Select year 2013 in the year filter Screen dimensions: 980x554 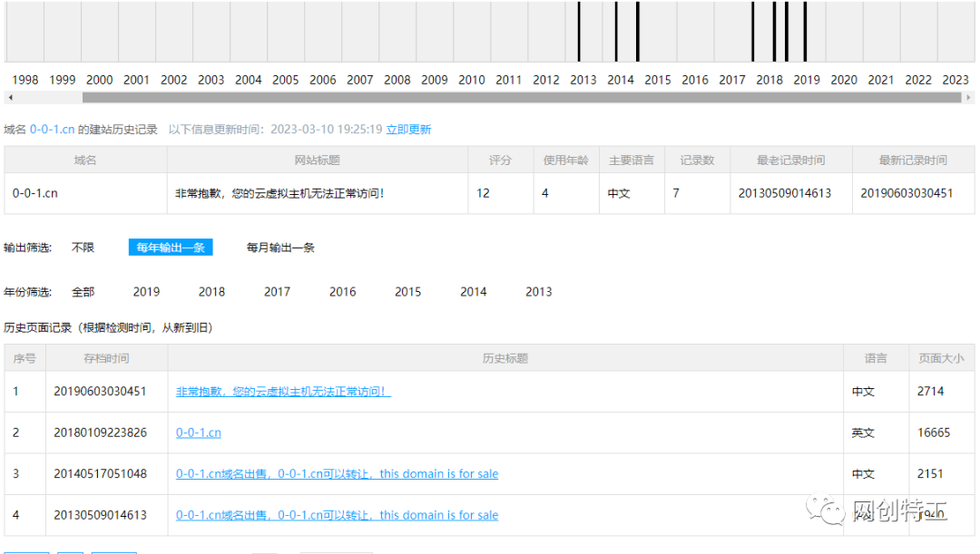click(538, 291)
